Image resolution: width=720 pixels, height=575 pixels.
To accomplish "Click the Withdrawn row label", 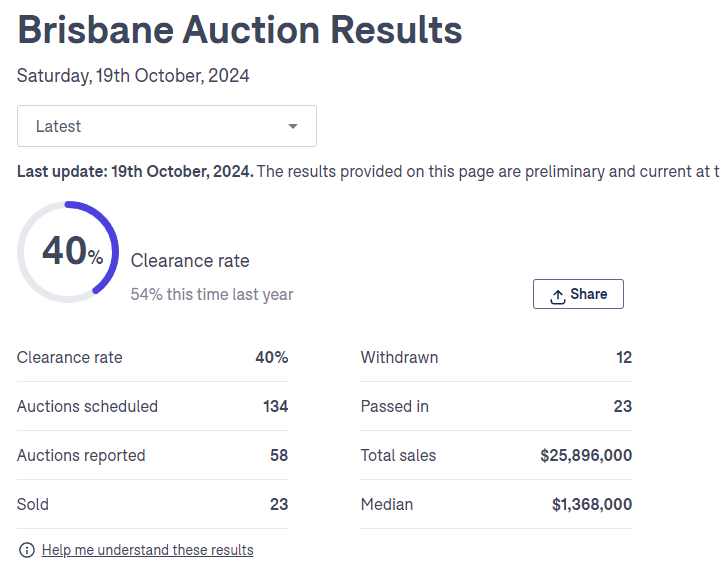I will [x=399, y=357].
